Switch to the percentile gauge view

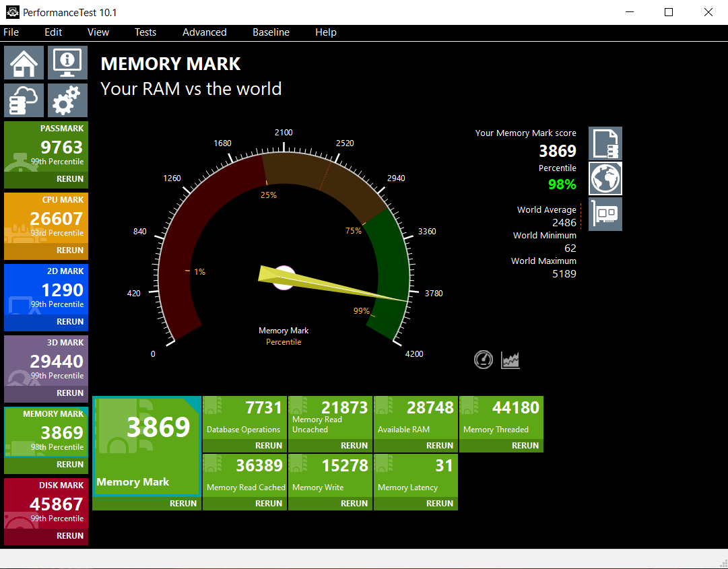click(x=483, y=360)
